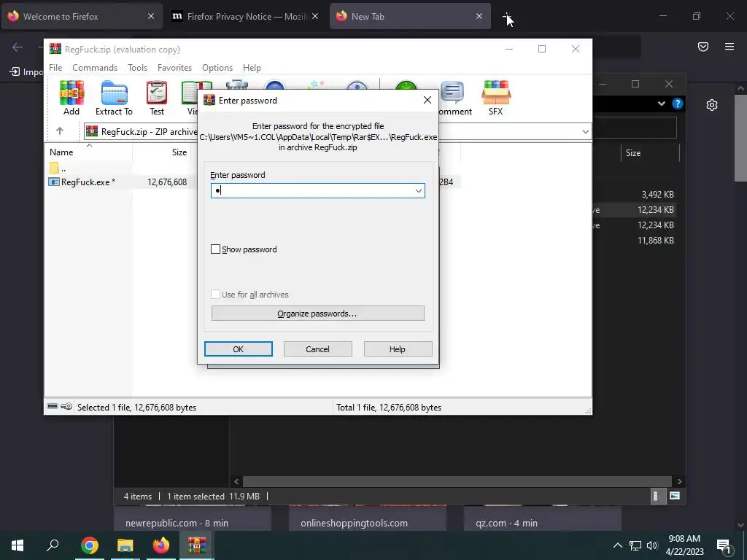
Task: Open the Comment toolbar tool
Action: [454, 98]
